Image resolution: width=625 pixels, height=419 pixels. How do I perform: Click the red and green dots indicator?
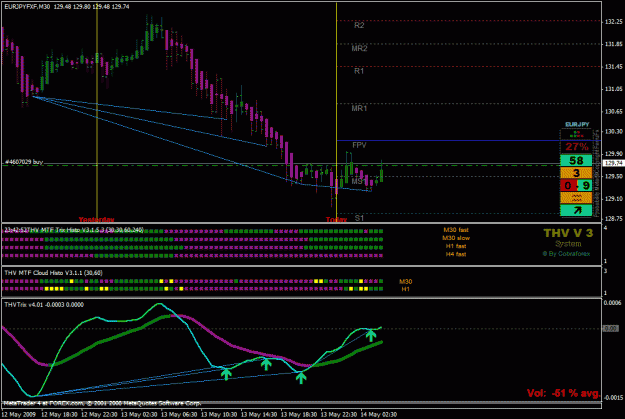[576, 135]
